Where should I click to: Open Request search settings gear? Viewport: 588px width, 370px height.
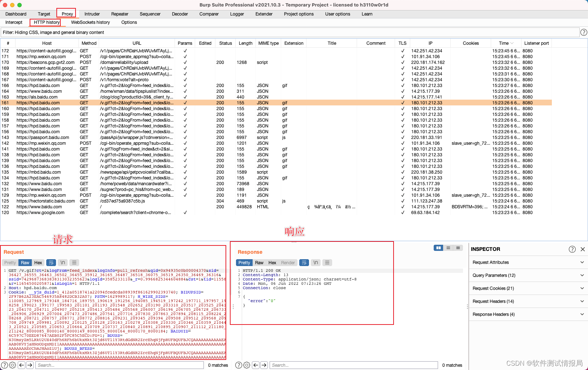(x=13, y=365)
